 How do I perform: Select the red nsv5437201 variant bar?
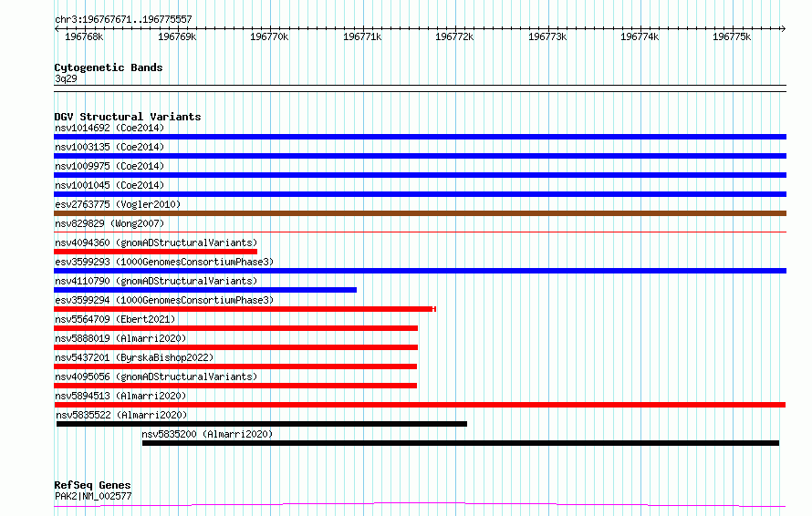pyautogui.click(x=235, y=366)
